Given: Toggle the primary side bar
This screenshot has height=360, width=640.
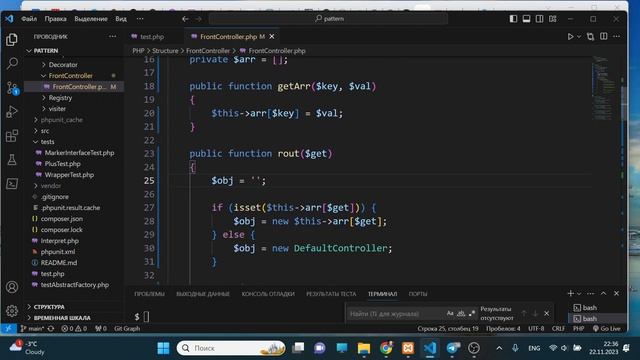Looking at the screenshot, I should click(513, 19).
